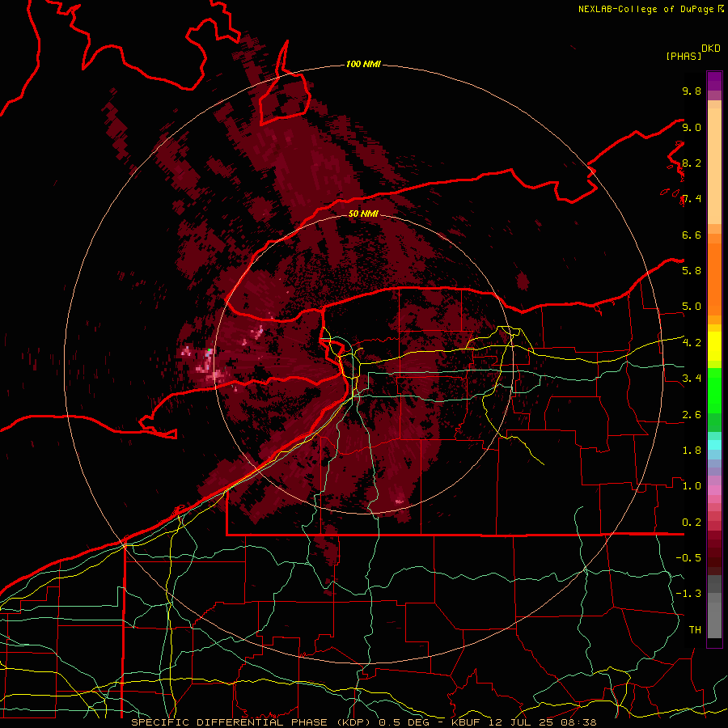
Task: Click the 5.8 value on the color scale
Action: [692, 271]
